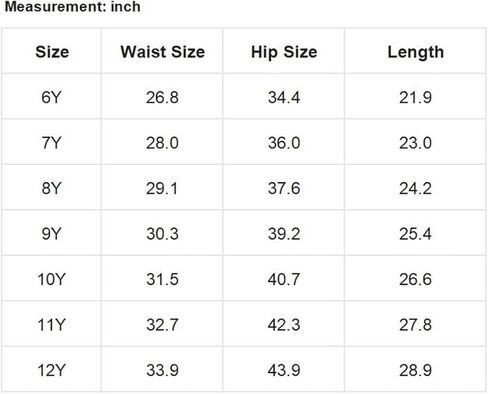This screenshot has width=488, height=394.
Task: Click the Measurement: inch heading
Action: [x=73, y=7]
